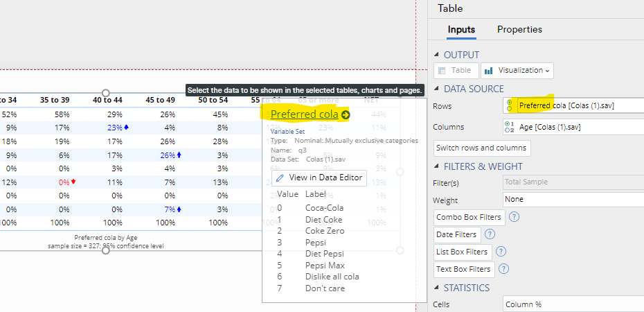Click the Coca-Cola value label
Image resolution: width=644 pixels, height=312 pixels.
(x=324, y=208)
